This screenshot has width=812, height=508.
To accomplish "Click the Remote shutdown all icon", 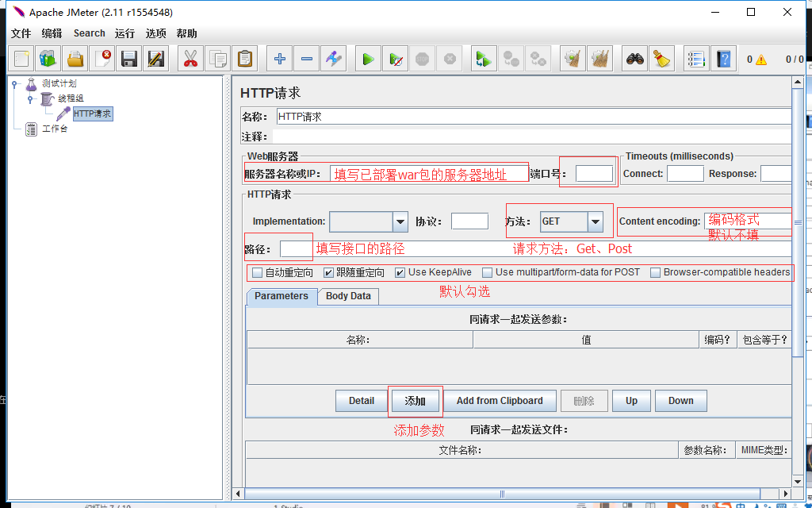I will [x=538, y=59].
